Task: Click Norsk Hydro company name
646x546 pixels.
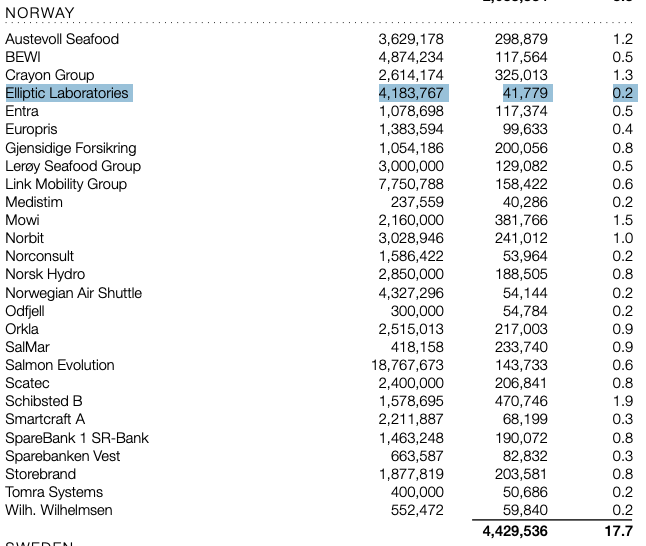Action: [x=45, y=274]
